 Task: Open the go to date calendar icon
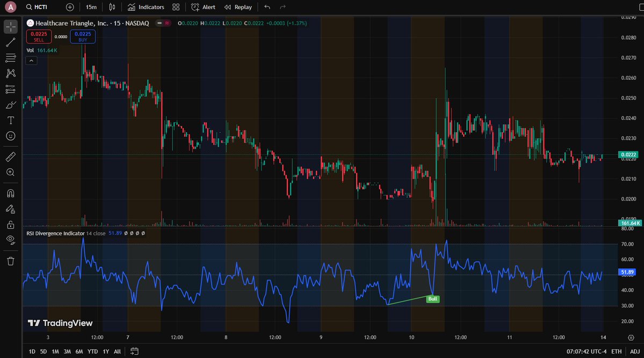(x=134, y=352)
